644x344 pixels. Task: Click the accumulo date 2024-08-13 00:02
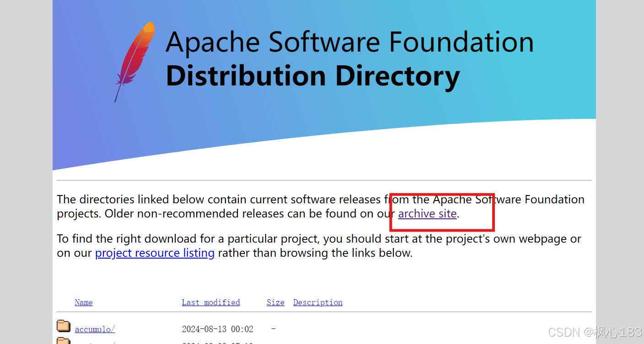click(218, 329)
